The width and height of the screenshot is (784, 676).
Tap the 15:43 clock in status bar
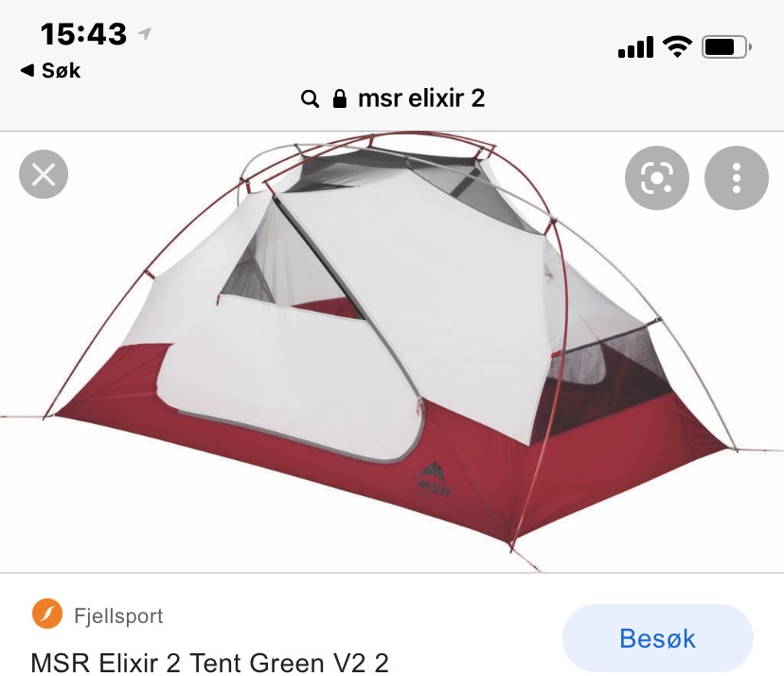click(83, 34)
